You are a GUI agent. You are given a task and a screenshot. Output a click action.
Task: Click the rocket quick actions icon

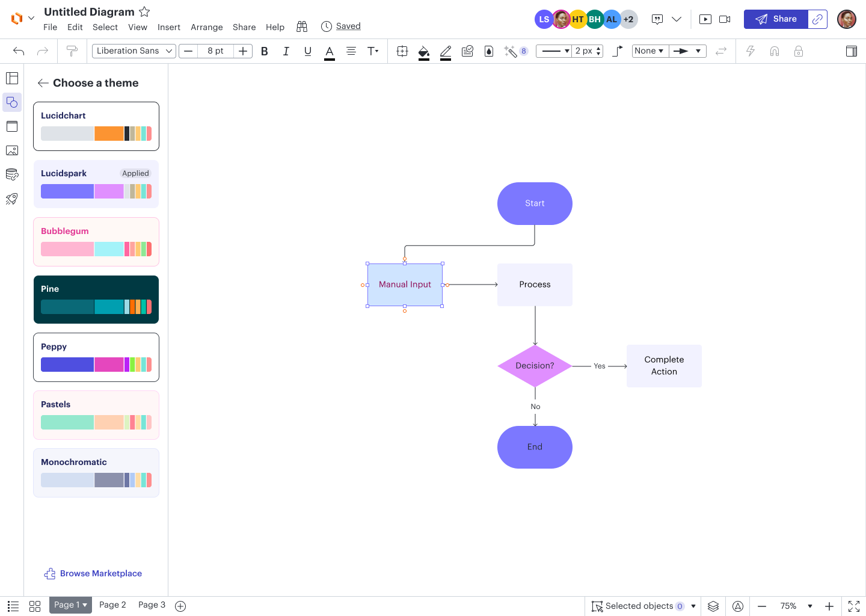[x=12, y=199]
